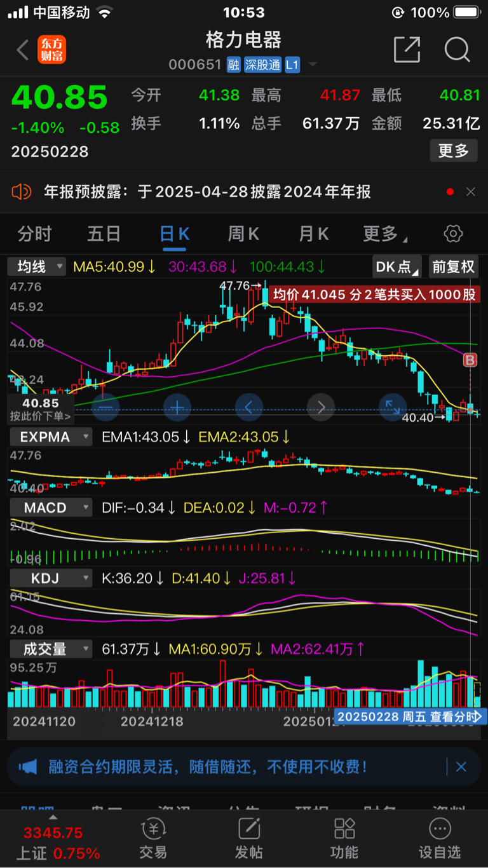
Task: Tap the 金额 25.31亿 value
Action: pyautogui.click(x=451, y=123)
